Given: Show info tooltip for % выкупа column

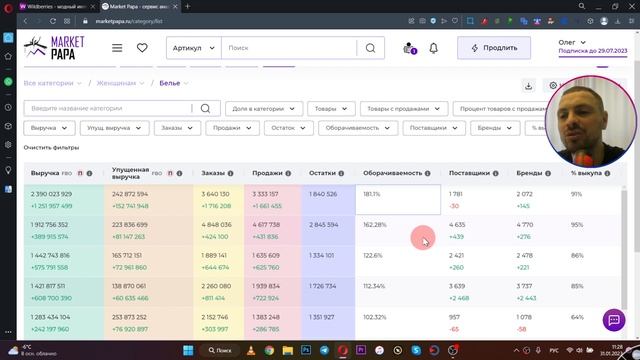Looking at the screenshot, I should [x=607, y=173].
